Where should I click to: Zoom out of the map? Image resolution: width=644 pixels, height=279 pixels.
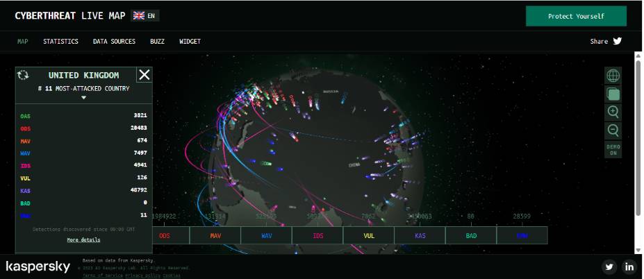click(613, 130)
